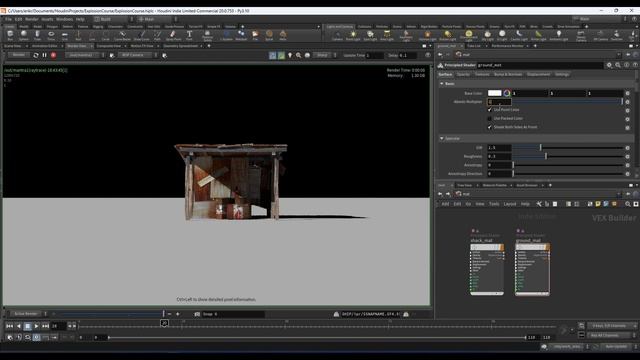Image resolution: width=640 pixels, height=360 pixels.
Task: Select the Font shelf tool
Action: pyautogui.click(x=189, y=36)
